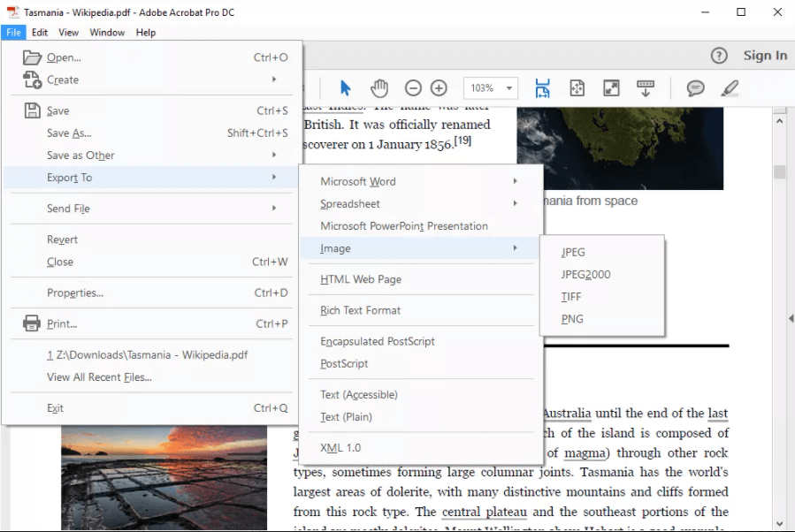Export as Text (Plain)
This screenshot has height=532, width=795.
point(420,416)
